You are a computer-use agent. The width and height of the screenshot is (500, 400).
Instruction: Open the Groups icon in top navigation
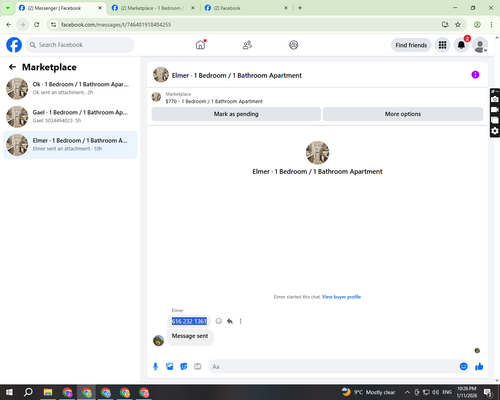click(293, 45)
